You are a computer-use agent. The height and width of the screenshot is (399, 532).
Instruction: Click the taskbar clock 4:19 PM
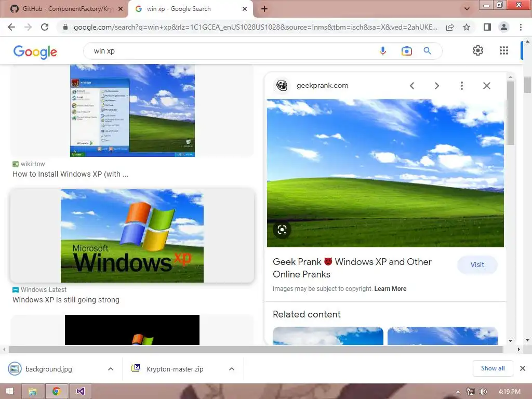point(509,392)
